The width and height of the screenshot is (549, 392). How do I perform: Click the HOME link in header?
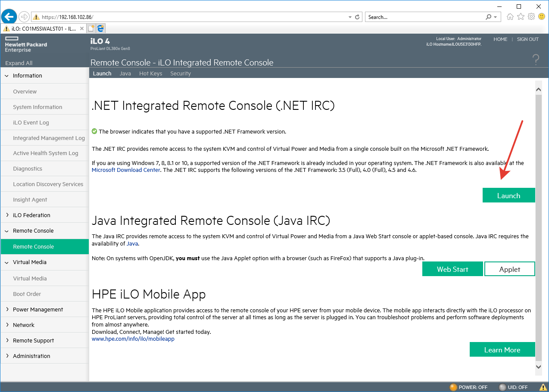[500, 39]
